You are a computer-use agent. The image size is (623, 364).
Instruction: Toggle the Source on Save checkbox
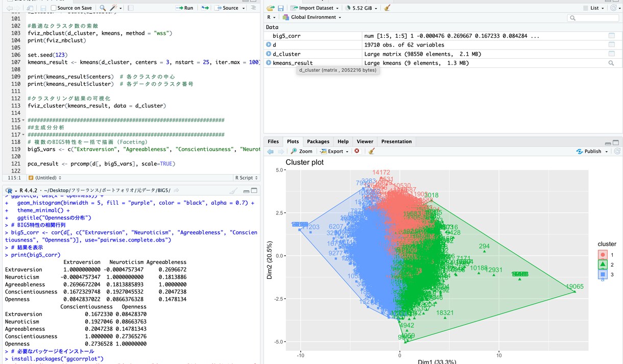54,8
